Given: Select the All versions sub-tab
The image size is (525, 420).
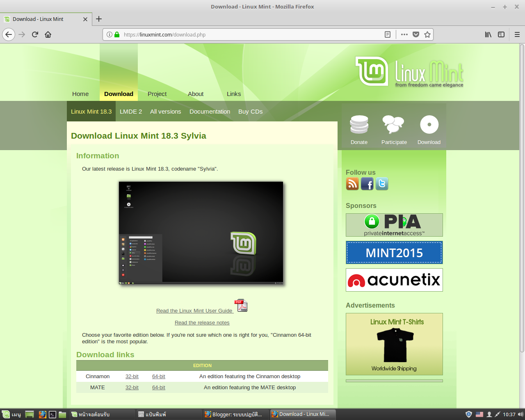Looking at the screenshot, I should tap(165, 112).
